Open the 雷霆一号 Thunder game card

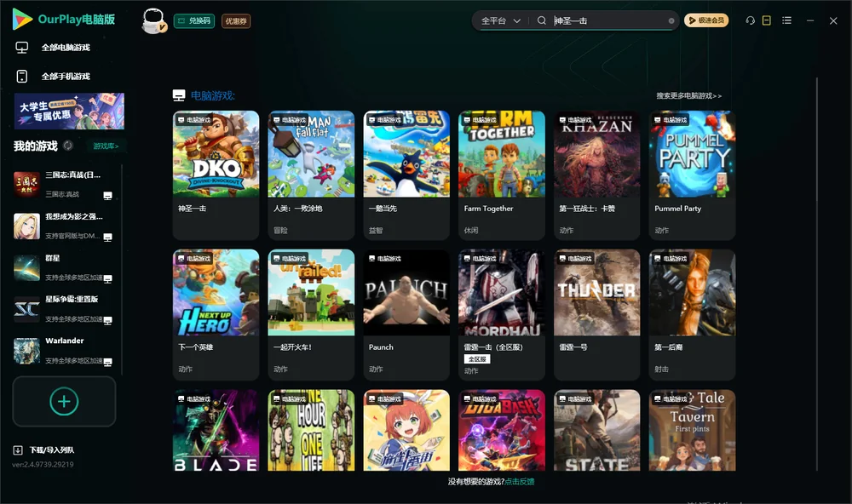(x=596, y=314)
